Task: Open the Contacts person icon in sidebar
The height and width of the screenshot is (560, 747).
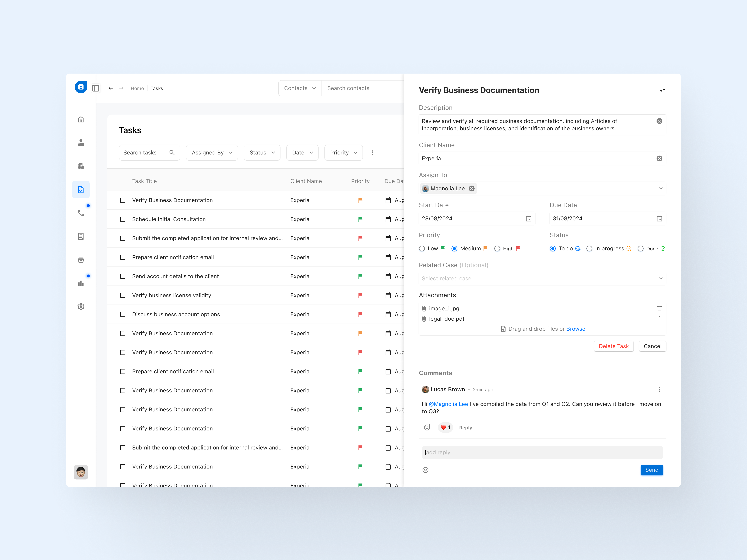Action: pos(81,142)
